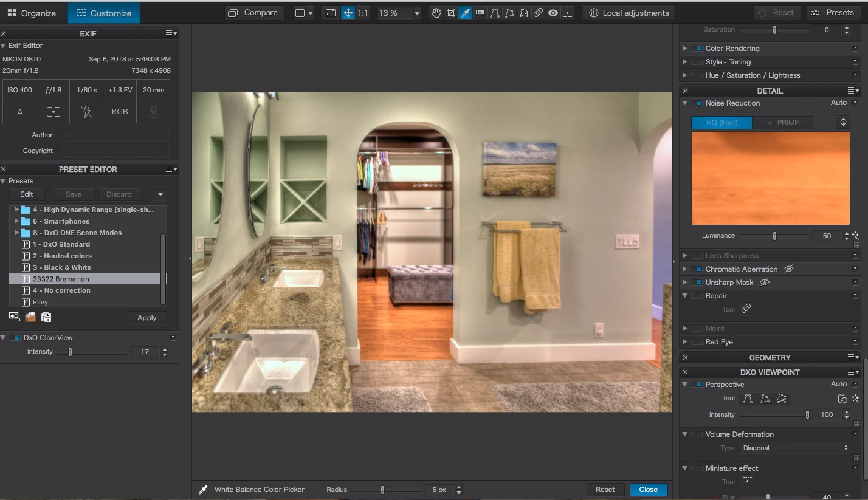Zoom to 1:1 view
868x500 pixels.
pyautogui.click(x=363, y=13)
